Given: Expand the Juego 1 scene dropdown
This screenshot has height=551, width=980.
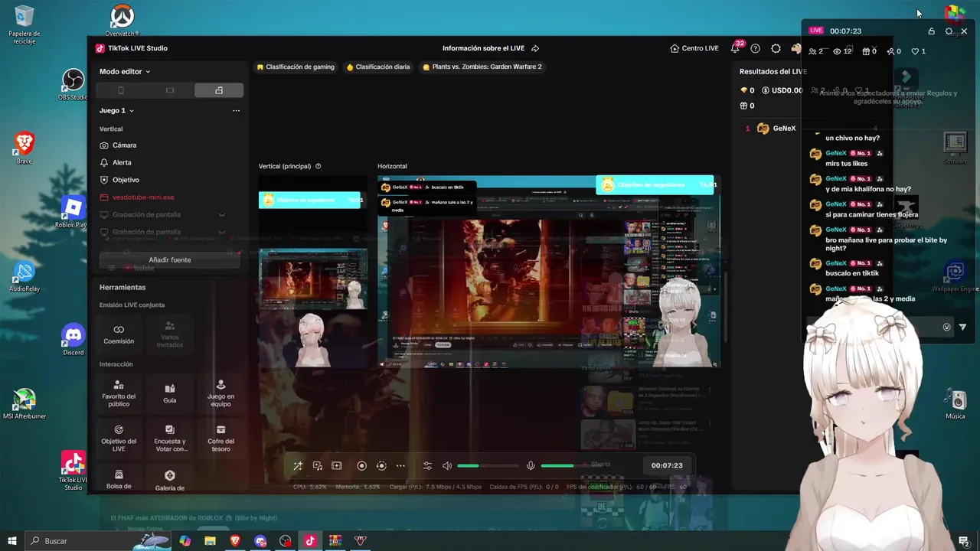Looking at the screenshot, I should (116, 110).
